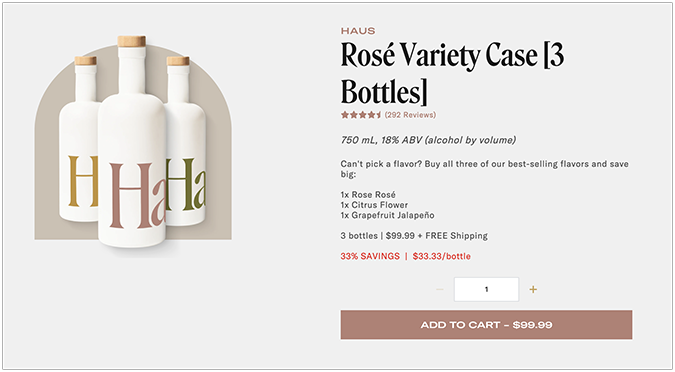The width and height of the screenshot is (675, 372).
Task: Click the HAUS brand link
Action: [358, 31]
